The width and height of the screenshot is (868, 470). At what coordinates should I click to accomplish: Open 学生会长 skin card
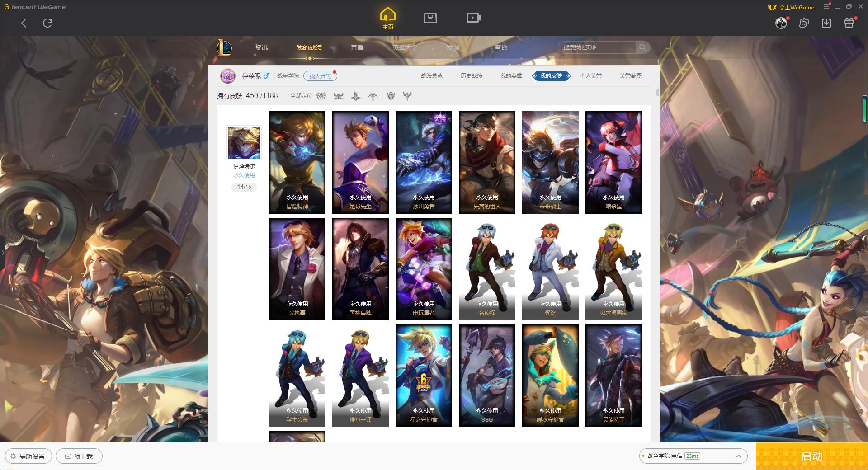[x=297, y=376]
